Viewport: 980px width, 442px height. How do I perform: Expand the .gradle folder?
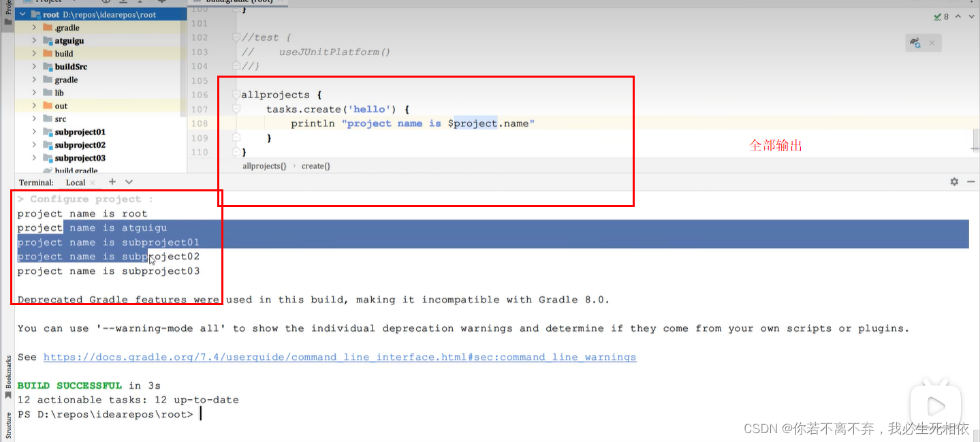34,28
